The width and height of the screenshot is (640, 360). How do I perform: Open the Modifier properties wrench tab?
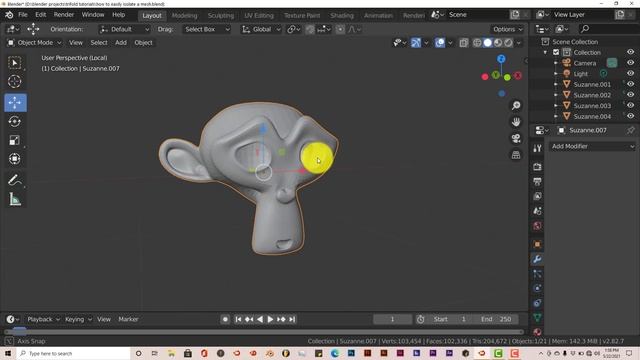click(x=537, y=259)
